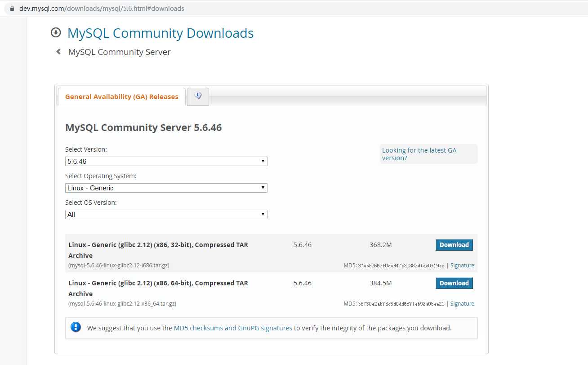Download the 64-bit Compressed TAR Archive
This screenshot has height=365, width=588.
click(x=454, y=283)
